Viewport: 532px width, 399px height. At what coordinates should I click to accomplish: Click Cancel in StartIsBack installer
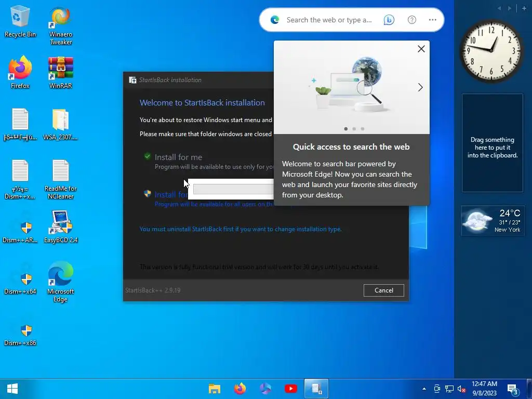pos(384,290)
